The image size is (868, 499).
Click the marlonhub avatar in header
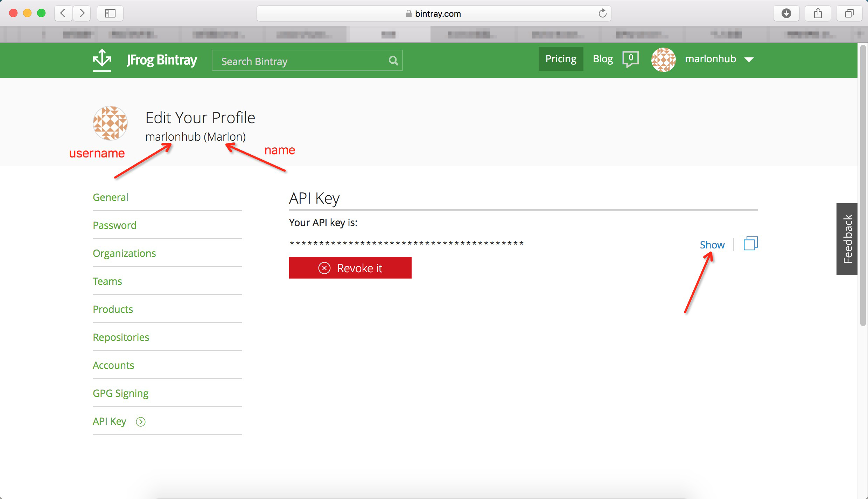(x=663, y=59)
